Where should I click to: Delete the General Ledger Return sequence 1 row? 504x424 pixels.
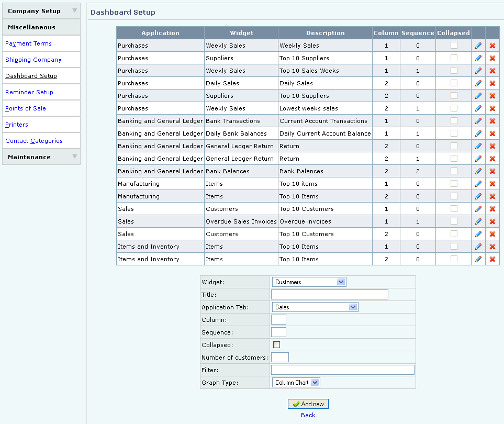pyautogui.click(x=492, y=159)
